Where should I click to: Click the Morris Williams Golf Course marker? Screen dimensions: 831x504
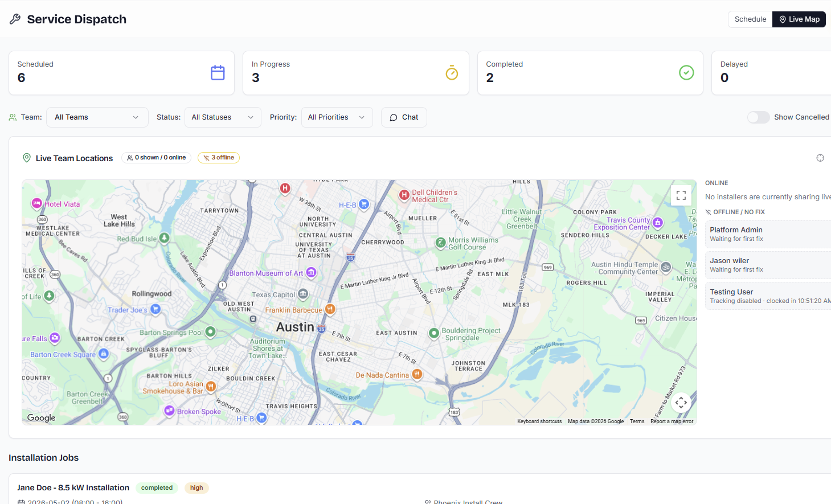[440, 243]
